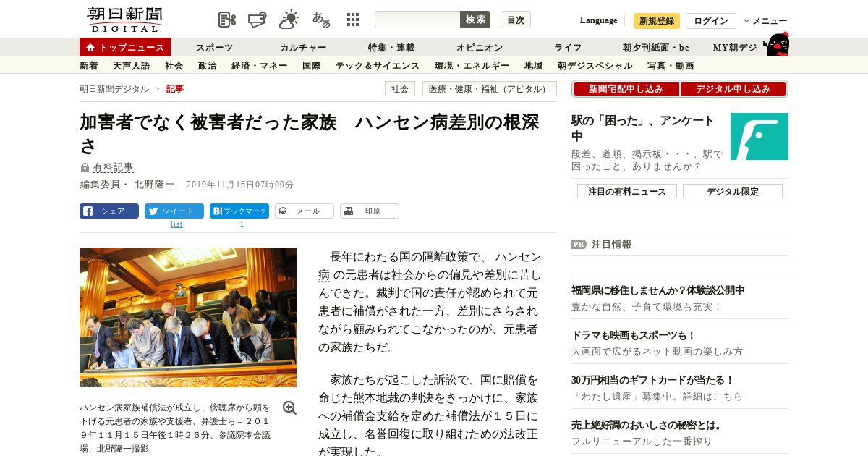The image size is (868, 456).
Task: Click the 朝日新聞デジタル breadcrumb link
Action: coord(114,89)
